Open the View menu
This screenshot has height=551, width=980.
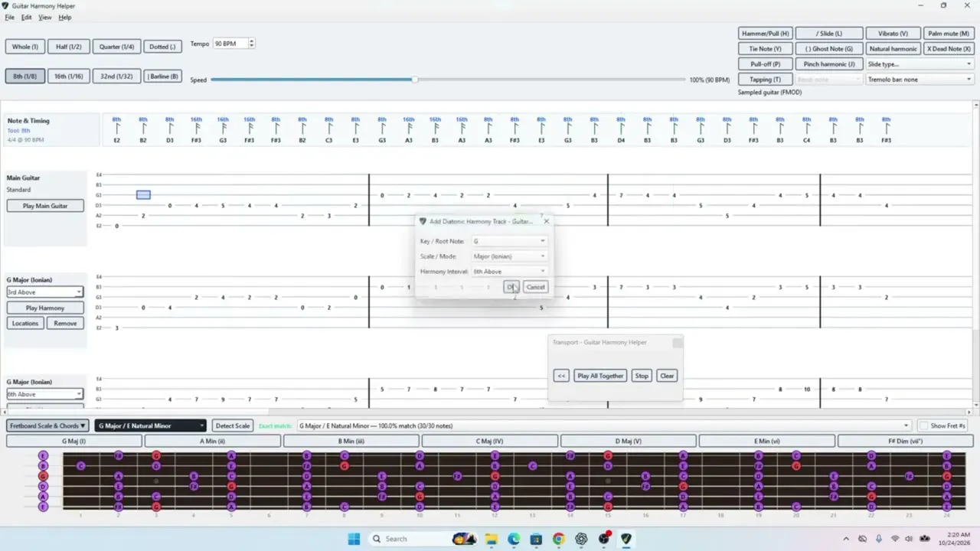(45, 17)
